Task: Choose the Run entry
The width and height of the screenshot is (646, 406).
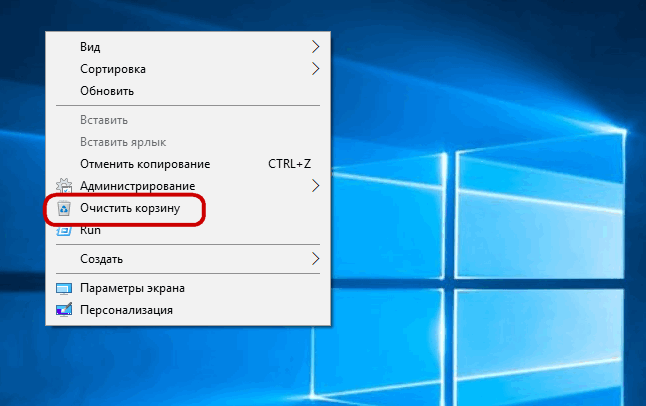Action: (x=188, y=230)
